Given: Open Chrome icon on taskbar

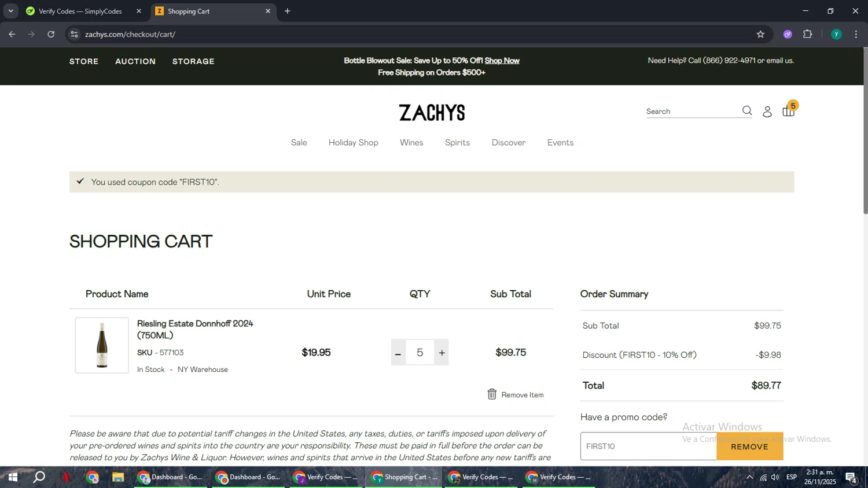Looking at the screenshot, I should coord(93,478).
